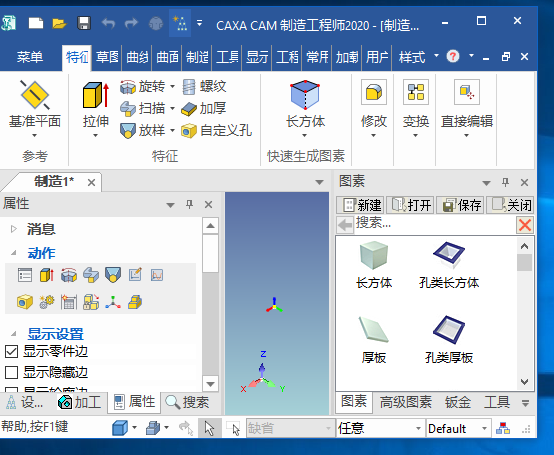Viewport: 554px width, 455px height.
Task: Click the back arrow in search bar
Action: point(345,225)
